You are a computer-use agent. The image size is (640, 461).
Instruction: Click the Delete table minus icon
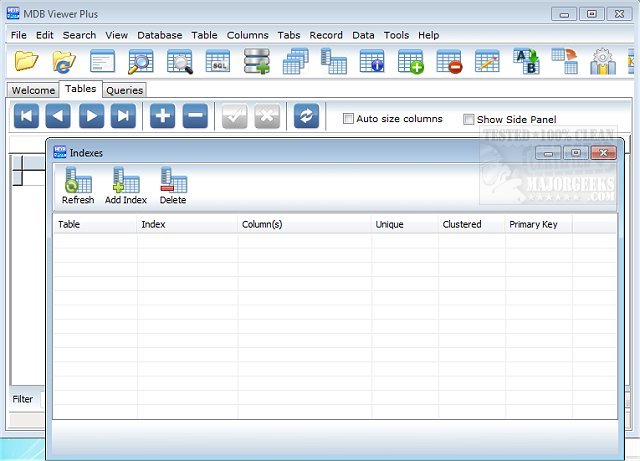tap(449, 61)
